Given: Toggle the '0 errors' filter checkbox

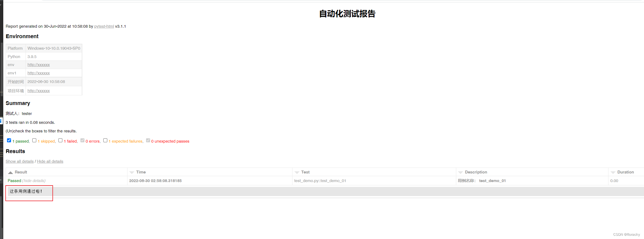Looking at the screenshot, I should pyautogui.click(x=83, y=140).
